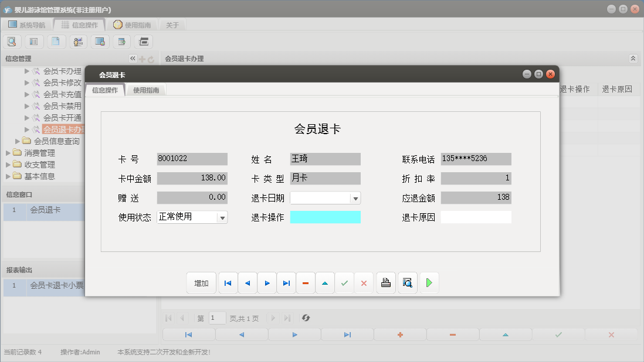Select the display settings icon on the toolbar
Viewport: 644px width, 362px height.
(x=99, y=41)
